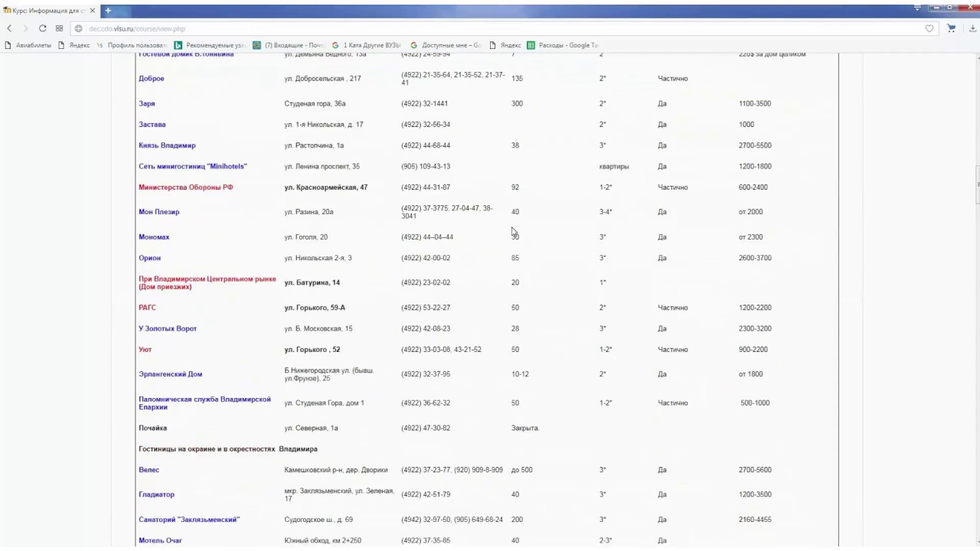Open the Уют hotel link
This screenshot has width=980, height=551.
[145, 350]
